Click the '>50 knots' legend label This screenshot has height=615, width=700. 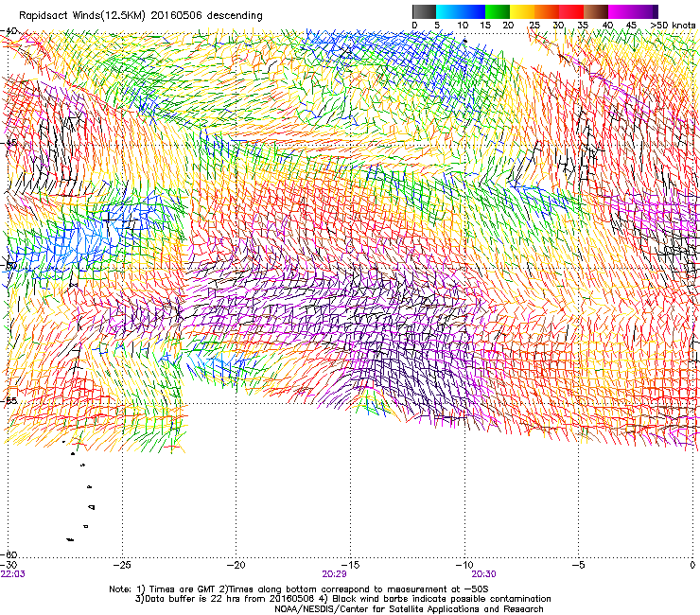673,26
